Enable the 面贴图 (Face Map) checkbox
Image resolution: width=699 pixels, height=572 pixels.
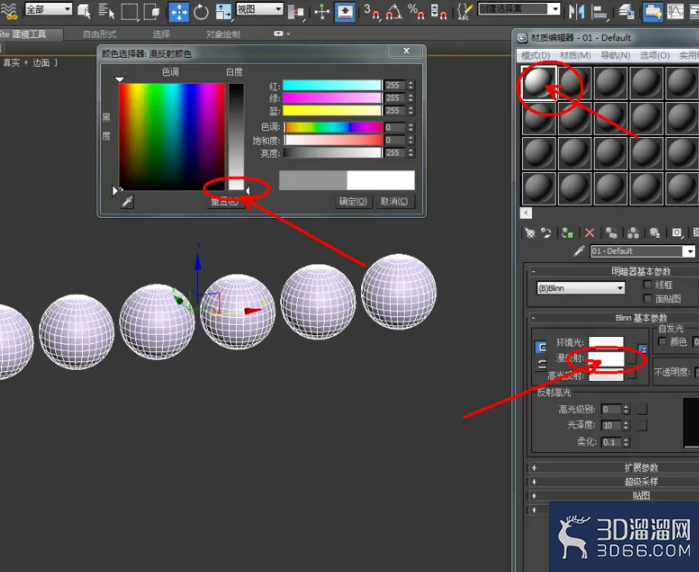(647, 298)
